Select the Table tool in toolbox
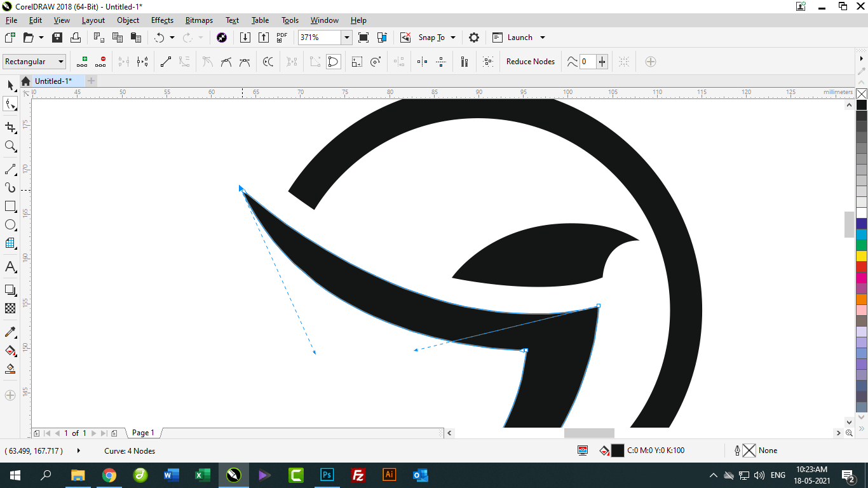The width and height of the screenshot is (868, 488). pos(10,243)
